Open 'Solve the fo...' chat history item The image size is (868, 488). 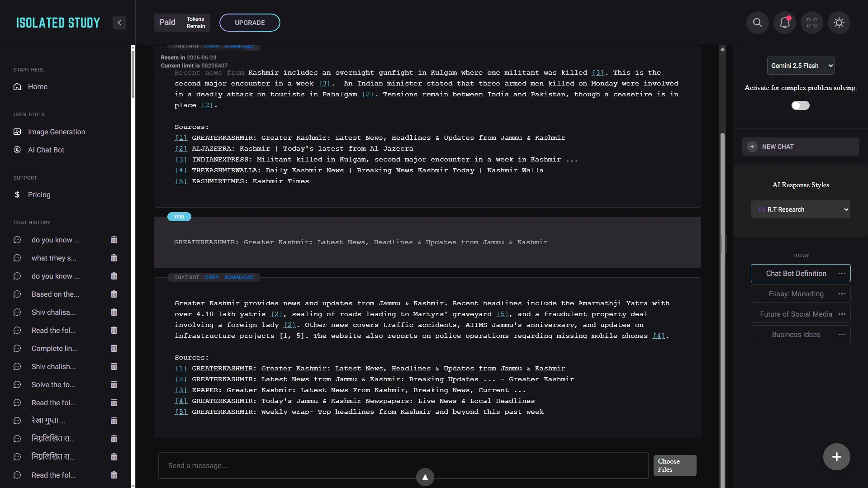53,384
